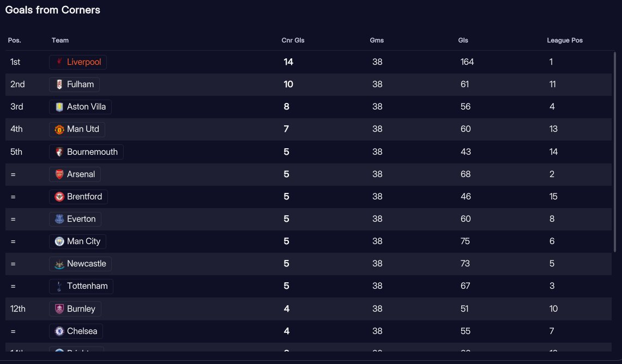Click the Everton crest icon
This screenshot has width=622, height=364.
(x=59, y=219)
